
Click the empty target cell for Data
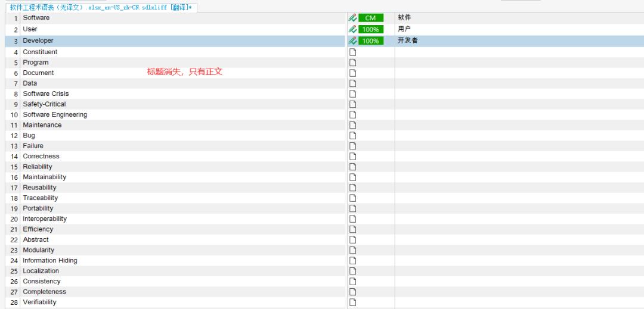point(519,83)
